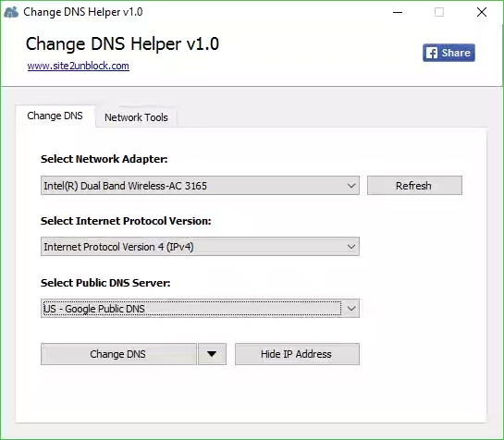The width and height of the screenshot is (504, 440).
Task: Open the network adapter dropdown
Action: (200, 186)
